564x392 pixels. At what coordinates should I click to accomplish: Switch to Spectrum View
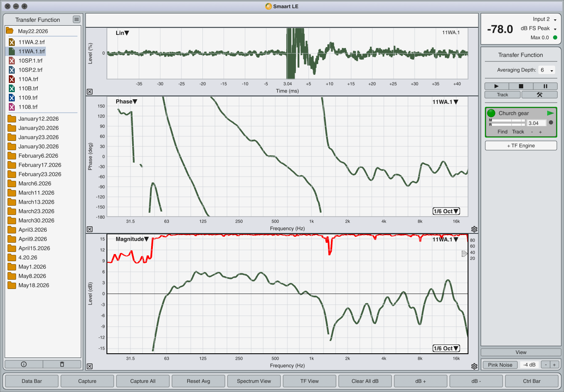point(254,381)
